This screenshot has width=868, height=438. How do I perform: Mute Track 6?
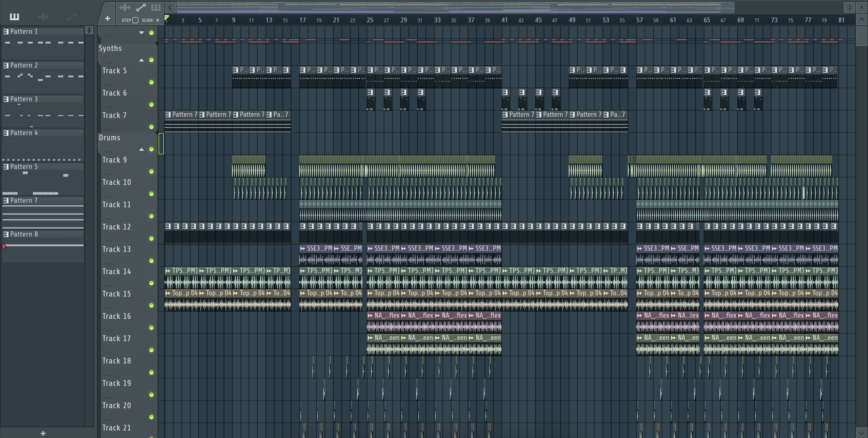point(152,105)
